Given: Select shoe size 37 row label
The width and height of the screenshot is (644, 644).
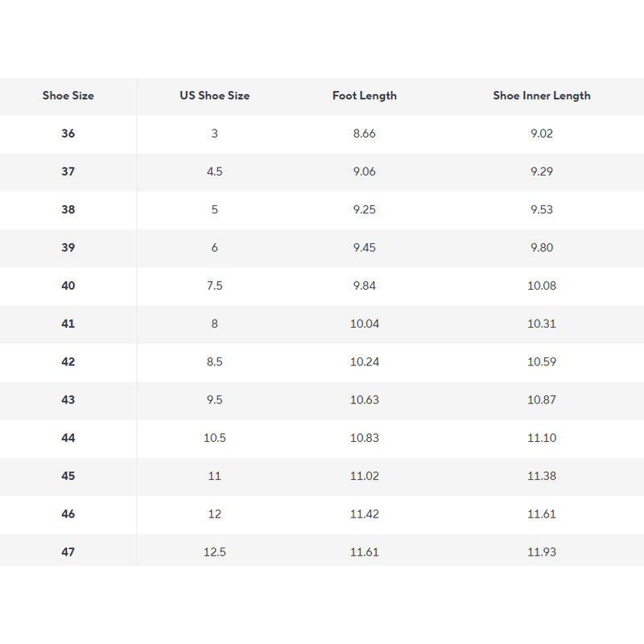Looking at the screenshot, I should tap(68, 171).
